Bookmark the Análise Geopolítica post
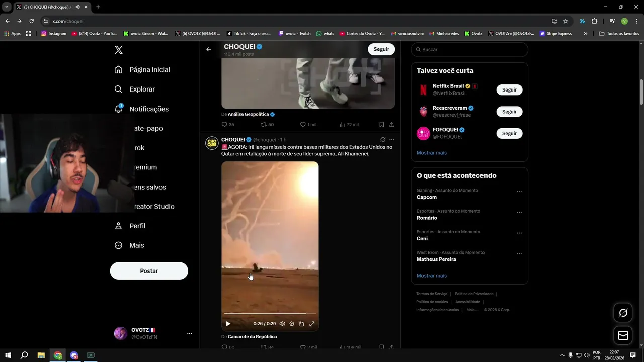The width and height of the screenshot is (644, 362). click(382, 124)
